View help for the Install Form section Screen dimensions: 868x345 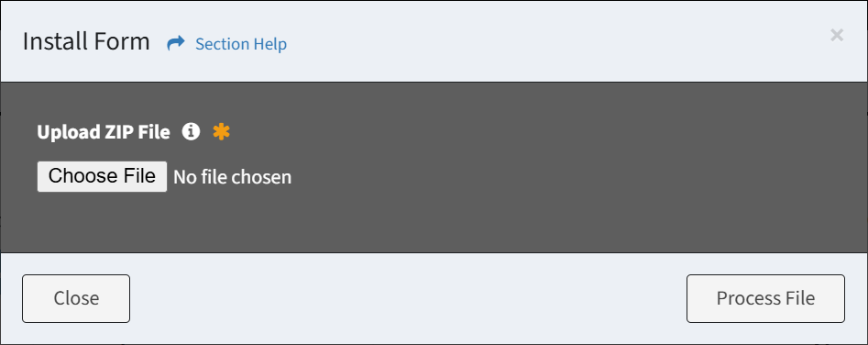click(241, 44)
